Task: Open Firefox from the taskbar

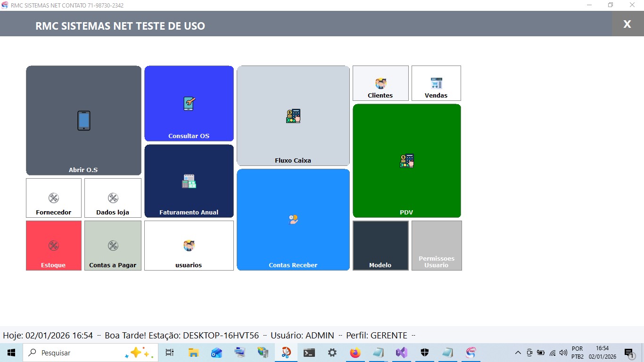Action: point(355,353)
